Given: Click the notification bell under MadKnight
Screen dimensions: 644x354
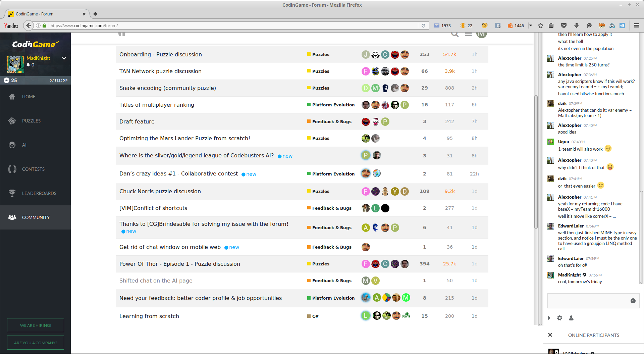Looking at the screenshot, I should click(x=29, y=65).
